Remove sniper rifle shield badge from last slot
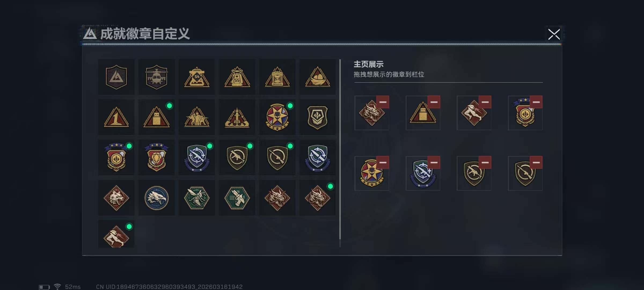This screenshot has height=290, width=644. [x=536, y=162]
